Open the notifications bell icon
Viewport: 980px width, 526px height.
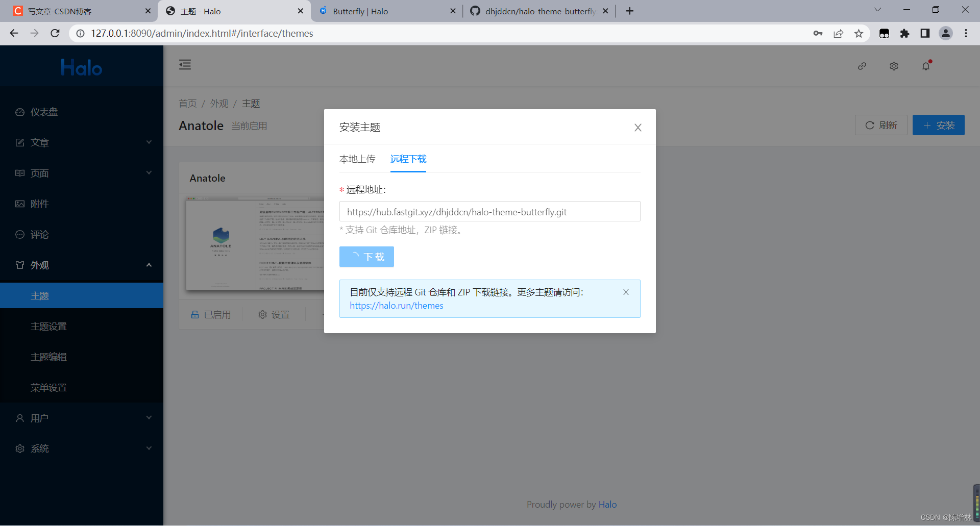(926, 66)
